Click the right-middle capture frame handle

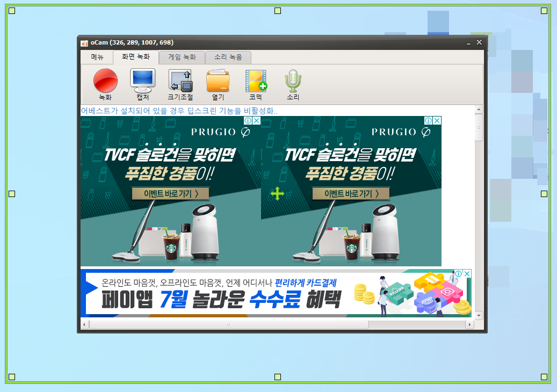point(544,193)
